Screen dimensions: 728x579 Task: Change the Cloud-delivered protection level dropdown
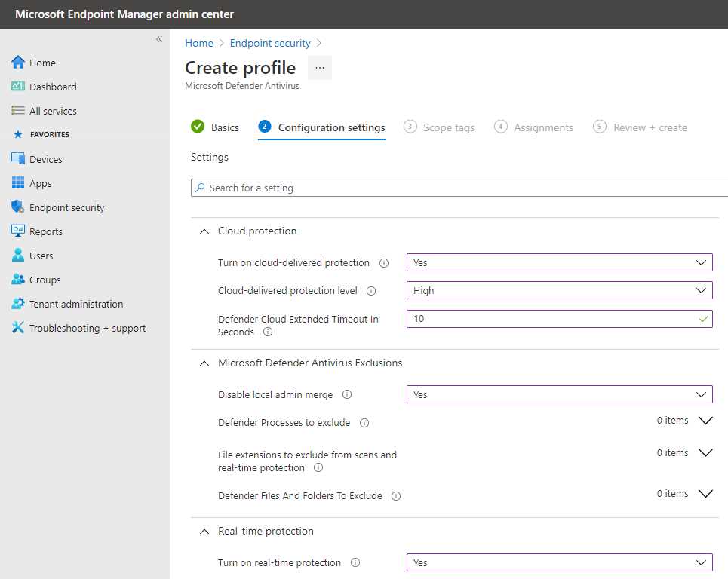click(x=558, y=290)
